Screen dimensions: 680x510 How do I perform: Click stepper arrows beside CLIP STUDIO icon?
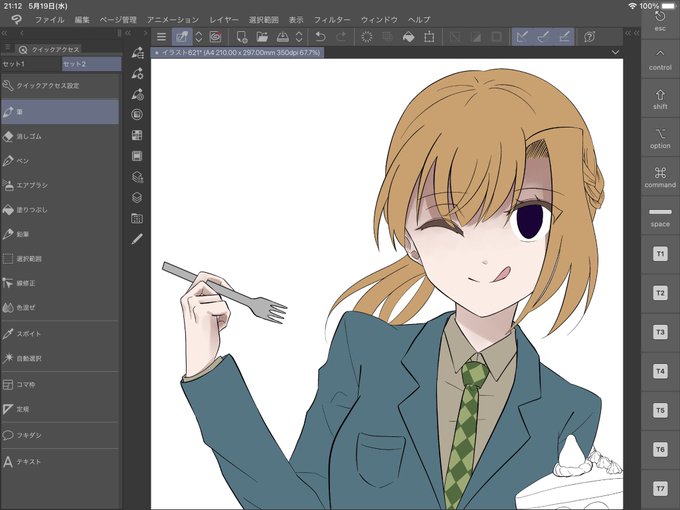199,37
